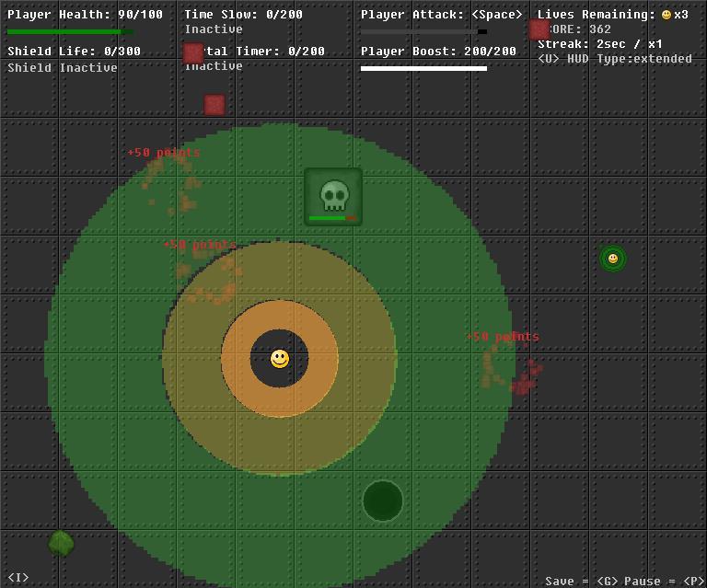
Task: Click the Player Attack charge bar
Action: [x=423, y=32]
